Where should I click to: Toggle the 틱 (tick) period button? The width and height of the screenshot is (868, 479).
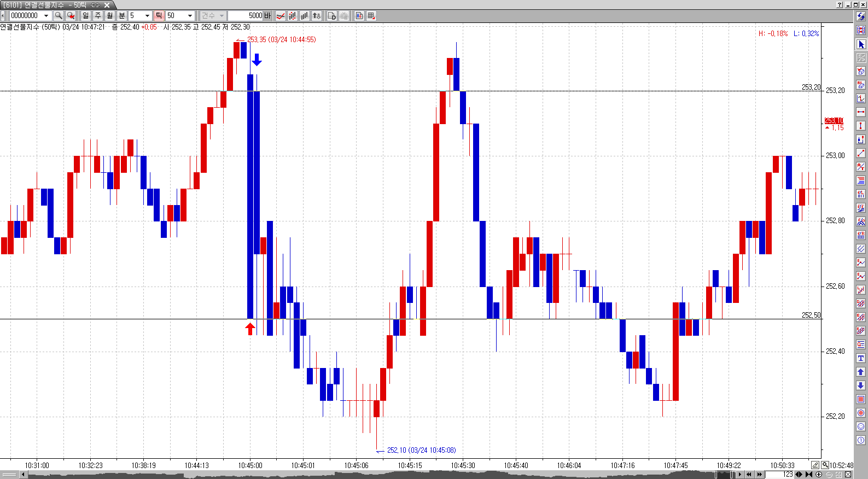point(159,16)
